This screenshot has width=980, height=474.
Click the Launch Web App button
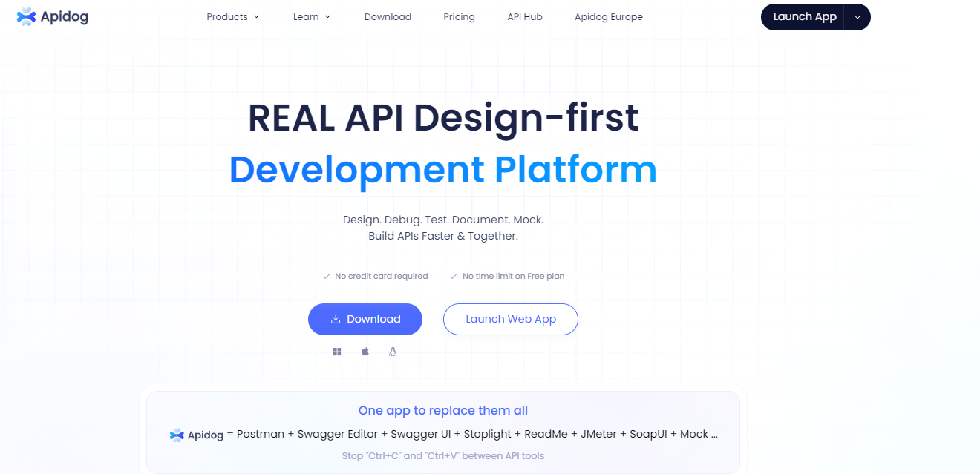(511, 319)
